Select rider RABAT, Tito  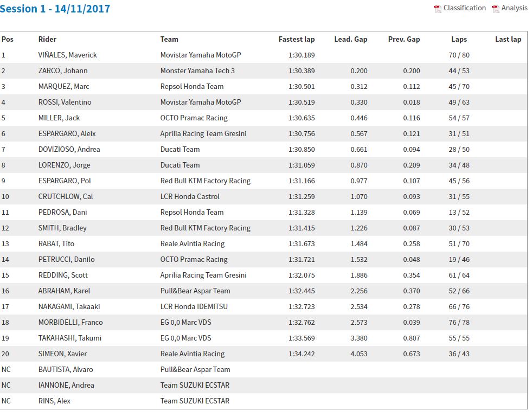(56, 243)
